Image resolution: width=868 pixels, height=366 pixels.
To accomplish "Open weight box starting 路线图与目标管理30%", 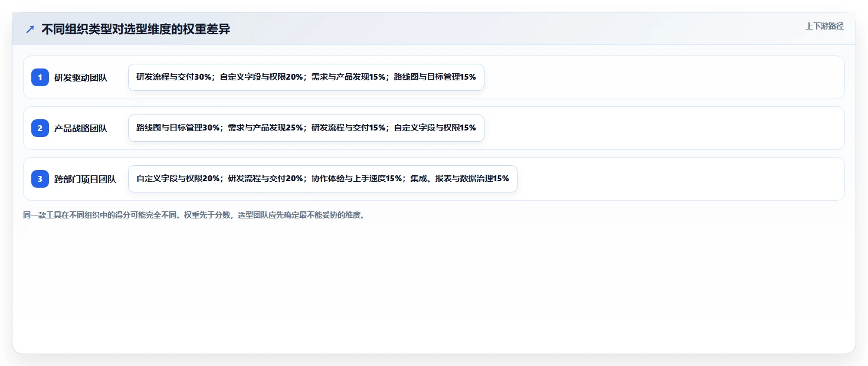I will (x=306, y=128).
